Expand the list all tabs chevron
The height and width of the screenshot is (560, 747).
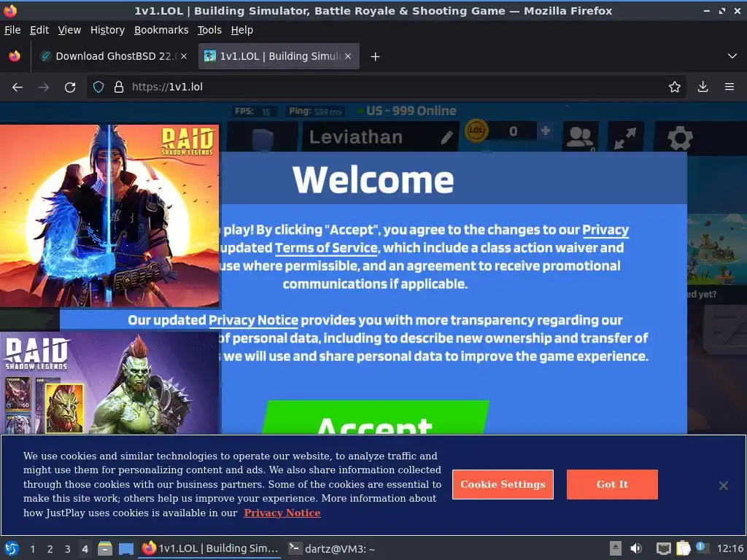[x=732, y=56]
